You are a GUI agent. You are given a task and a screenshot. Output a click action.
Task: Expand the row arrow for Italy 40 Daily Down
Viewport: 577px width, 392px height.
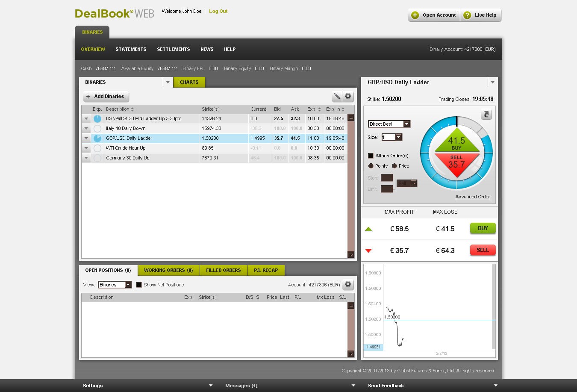coord(86,128)
